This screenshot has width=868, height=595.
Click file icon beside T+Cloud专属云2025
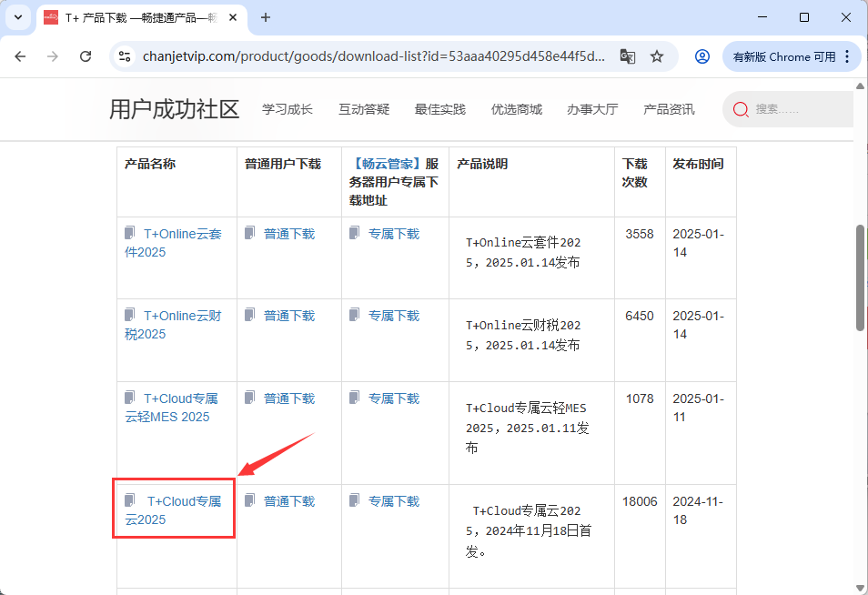[x=130, y=500]
